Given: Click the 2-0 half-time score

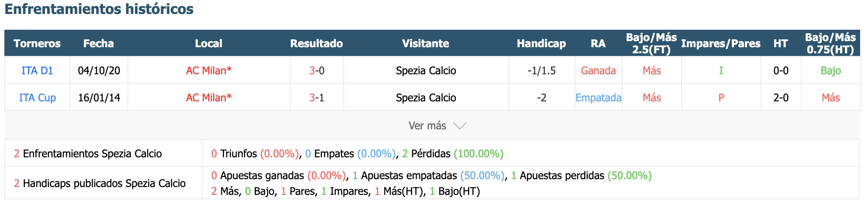Looking at the screenshot, I should (781, 97).
